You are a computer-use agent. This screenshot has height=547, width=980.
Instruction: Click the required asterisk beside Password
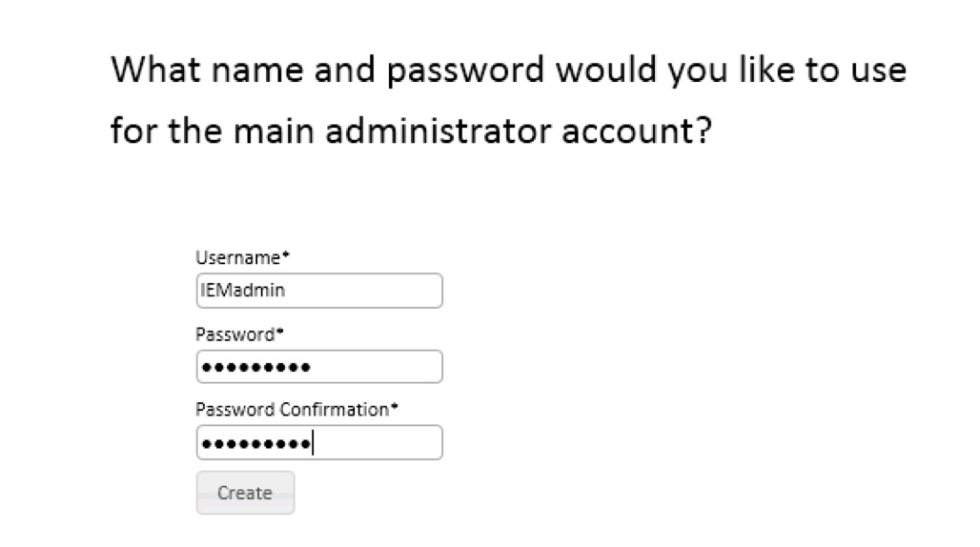281,332
